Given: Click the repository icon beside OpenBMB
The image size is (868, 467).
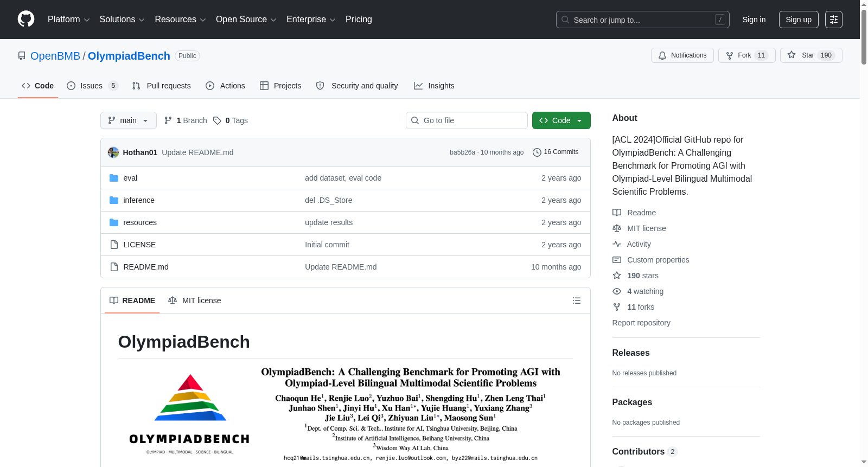Looking at the screenshot, I should tap(22, 56).
